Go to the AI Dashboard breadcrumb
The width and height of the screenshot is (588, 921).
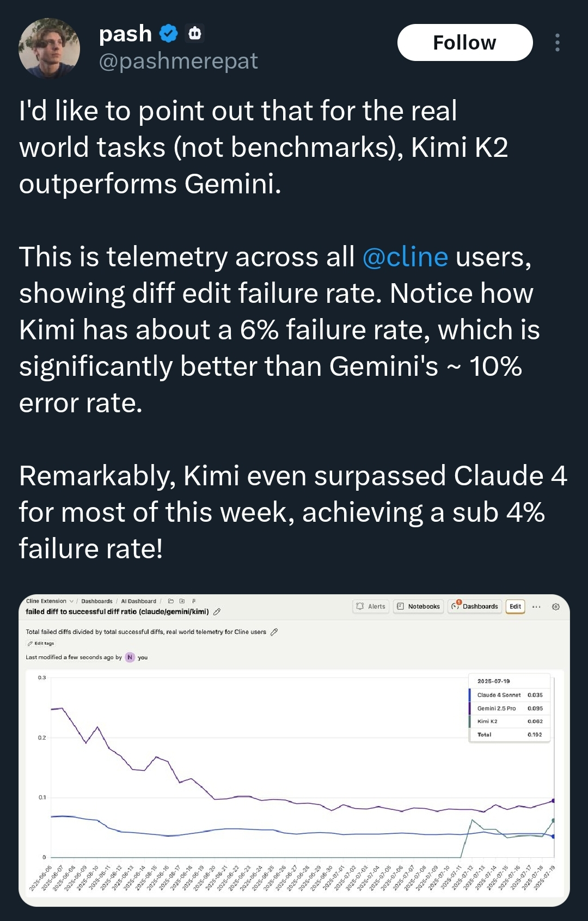pyautogui.click(x=138, y=601)
